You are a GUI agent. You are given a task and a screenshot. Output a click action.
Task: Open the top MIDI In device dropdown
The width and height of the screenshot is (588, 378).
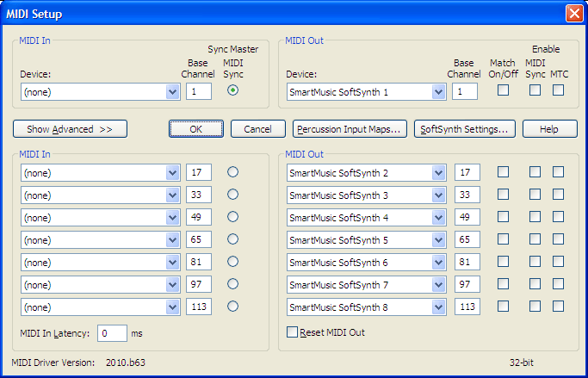(x=101, y=92)
